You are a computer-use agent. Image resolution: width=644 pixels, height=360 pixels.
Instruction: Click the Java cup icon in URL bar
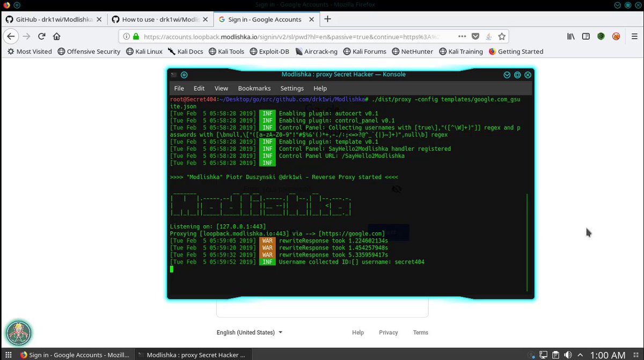tap(489, 36)
